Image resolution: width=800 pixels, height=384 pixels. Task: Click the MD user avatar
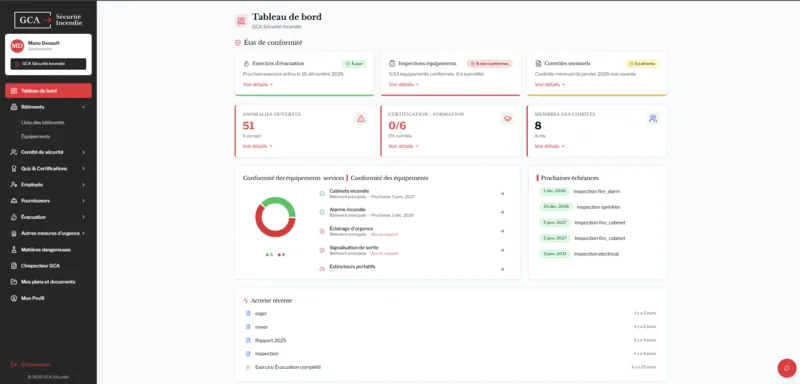17,46
